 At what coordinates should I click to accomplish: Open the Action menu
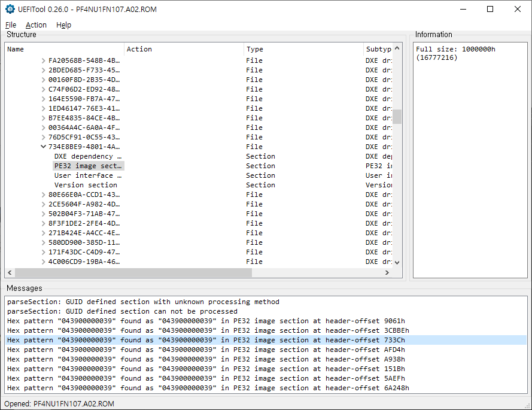click(x=36, y=25)
